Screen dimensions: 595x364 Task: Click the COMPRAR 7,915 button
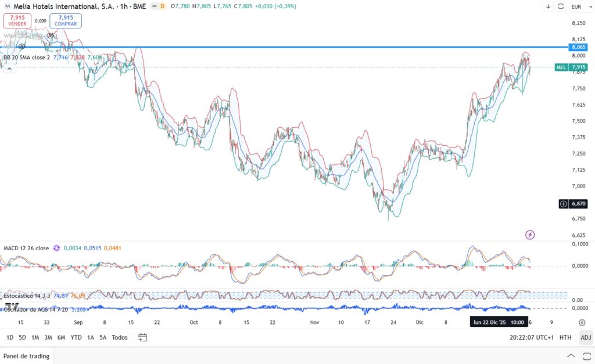click(x=66, y=21)
